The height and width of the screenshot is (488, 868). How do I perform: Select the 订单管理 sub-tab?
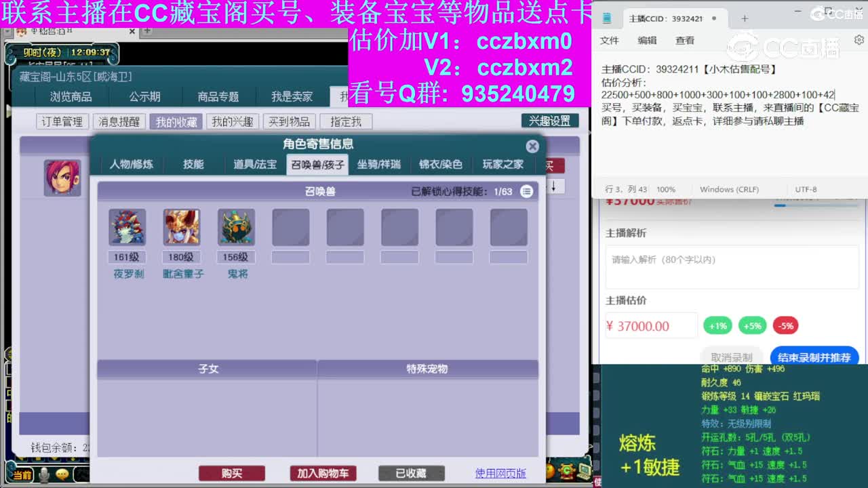[62, 121]
